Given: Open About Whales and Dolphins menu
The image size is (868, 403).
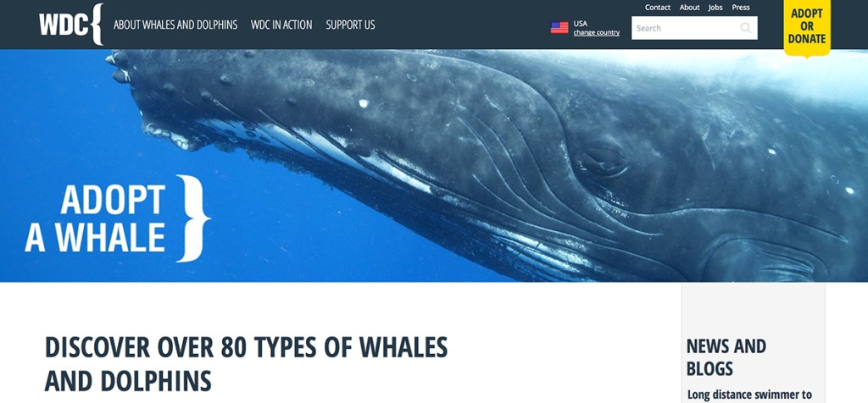Looking at the screenshot, I should 175,25.
